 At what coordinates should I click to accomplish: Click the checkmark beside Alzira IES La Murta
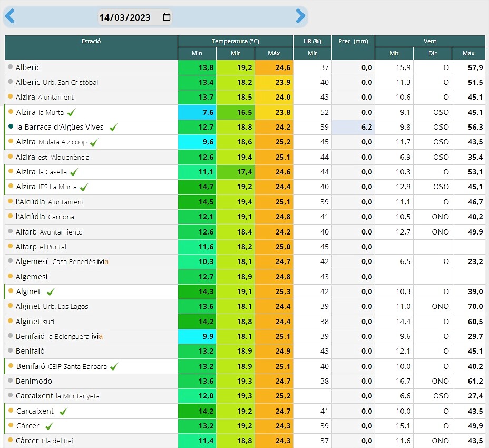click(x=84, y=187)
